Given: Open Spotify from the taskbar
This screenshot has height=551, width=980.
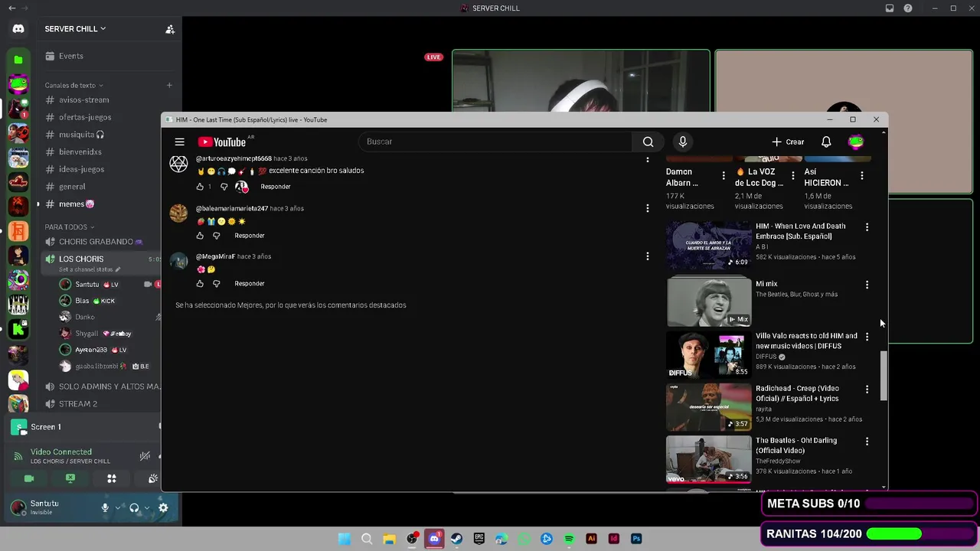Looking at the screenshot, I should pyautogui.click(x=569, y=539).
